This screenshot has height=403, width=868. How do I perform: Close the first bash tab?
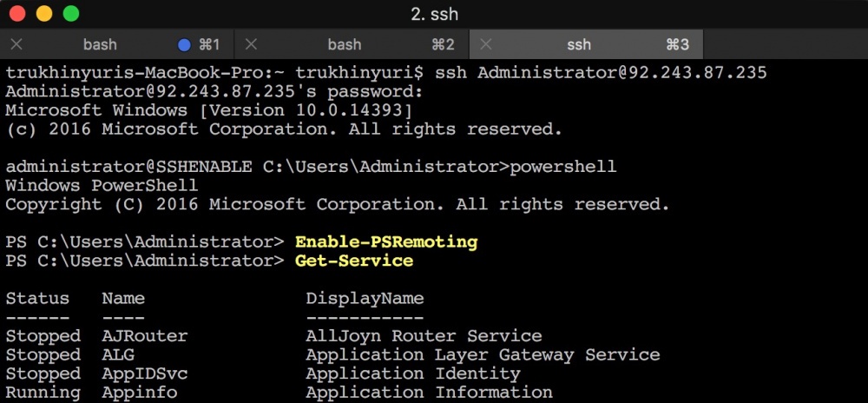pyautogui.click(x=16, y=45)
